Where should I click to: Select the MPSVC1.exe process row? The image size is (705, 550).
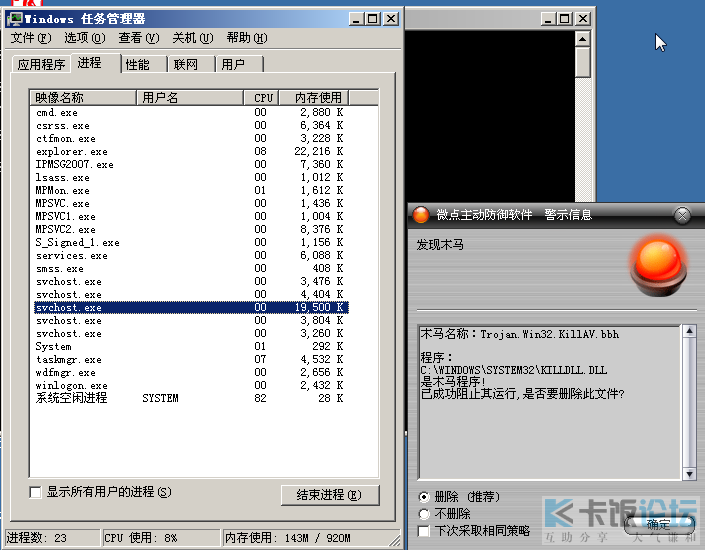[191, 217]
